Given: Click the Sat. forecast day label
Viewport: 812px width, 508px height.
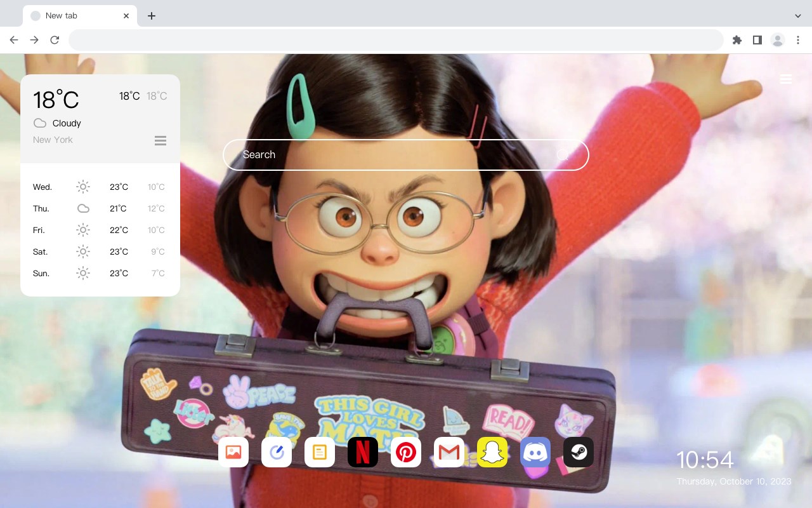Looking at the screenshot, I should 41,251.
